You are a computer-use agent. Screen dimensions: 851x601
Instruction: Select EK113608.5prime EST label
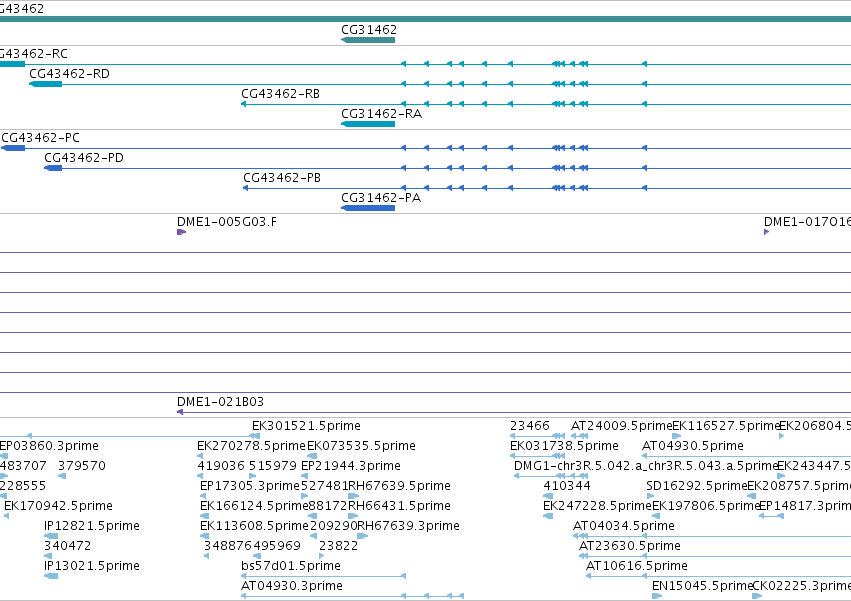pos(254,527)
